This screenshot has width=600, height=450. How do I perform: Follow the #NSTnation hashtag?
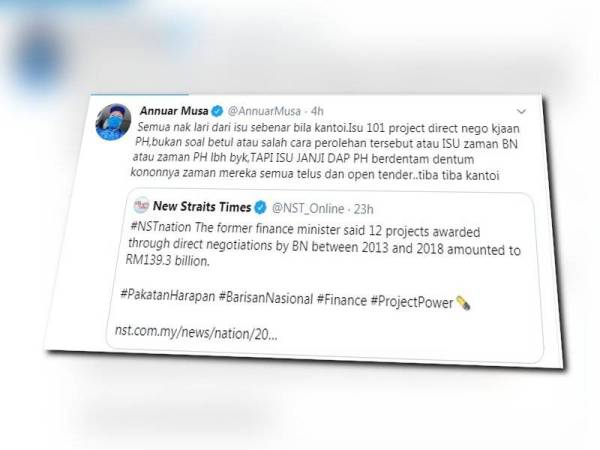[161, 227]
